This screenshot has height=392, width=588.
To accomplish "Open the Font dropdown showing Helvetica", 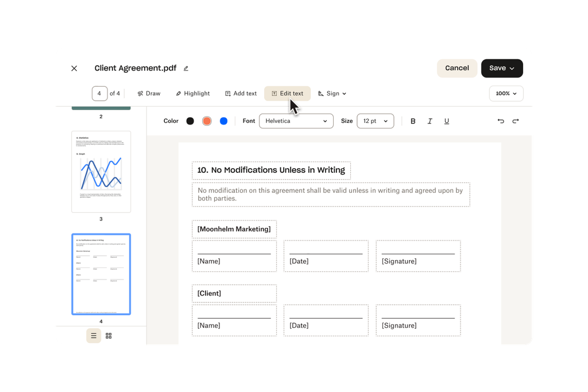I will coord(296,121).
